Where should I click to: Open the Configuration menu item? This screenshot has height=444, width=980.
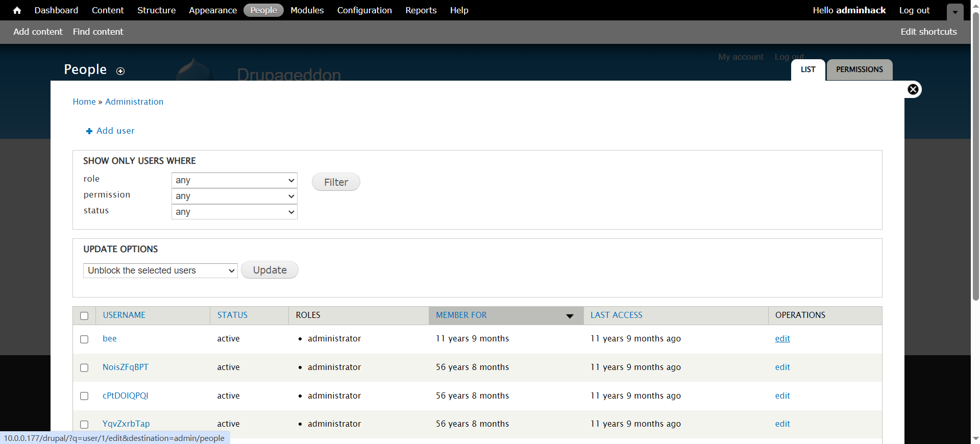364,10
